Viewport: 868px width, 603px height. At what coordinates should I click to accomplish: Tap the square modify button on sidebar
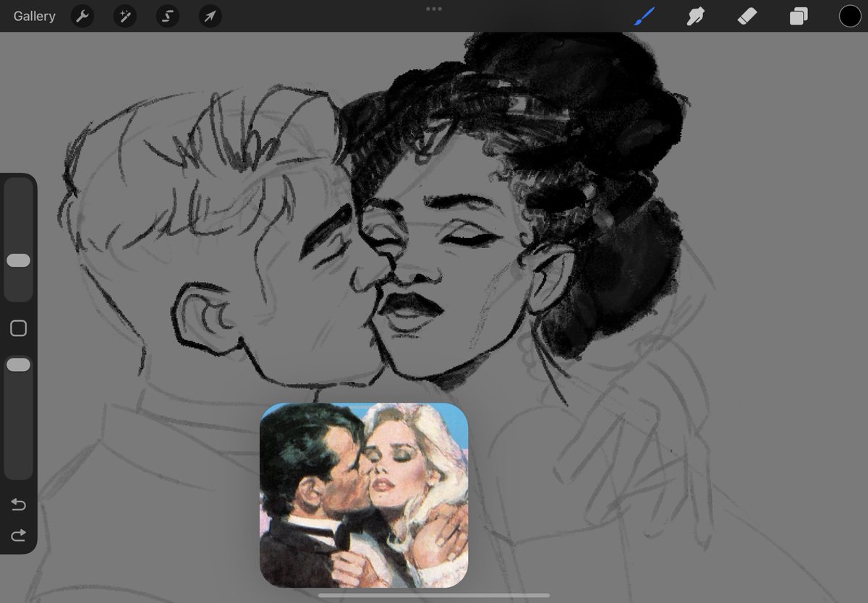point(18,328)
